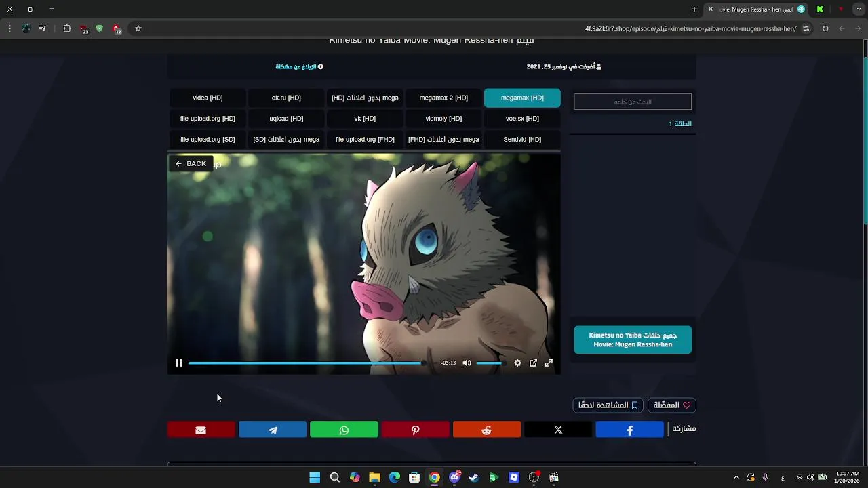Switch to the green K pinned tab
868x488 pixels.
(x=820, y=9)
